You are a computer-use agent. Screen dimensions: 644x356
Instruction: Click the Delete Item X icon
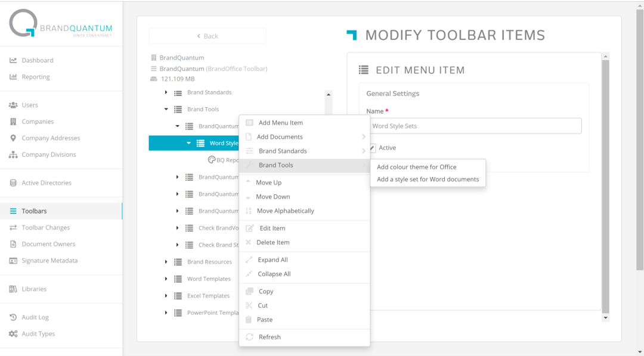coord(248,242)
